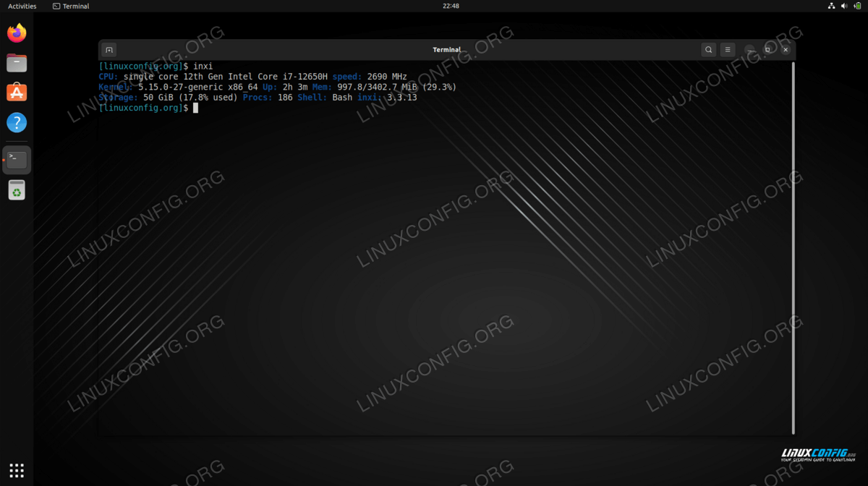868x486 pixels.
Task: Click the typed 'inxi' command text
Action: (203, 67)
